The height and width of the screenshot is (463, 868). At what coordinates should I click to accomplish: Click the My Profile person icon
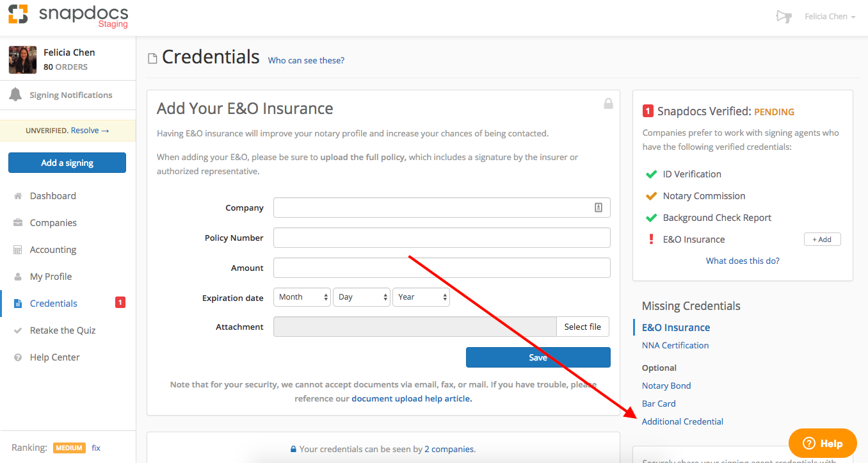tap(17, 276)
